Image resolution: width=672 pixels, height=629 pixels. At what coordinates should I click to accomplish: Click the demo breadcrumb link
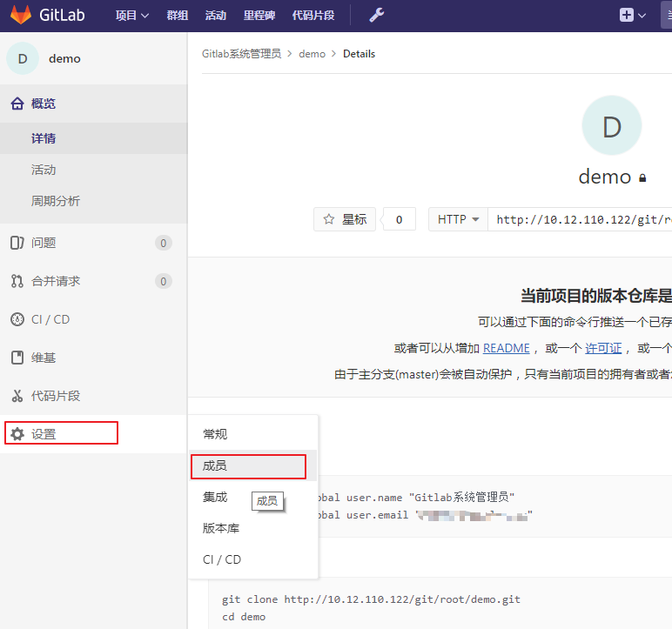[312, 54]
